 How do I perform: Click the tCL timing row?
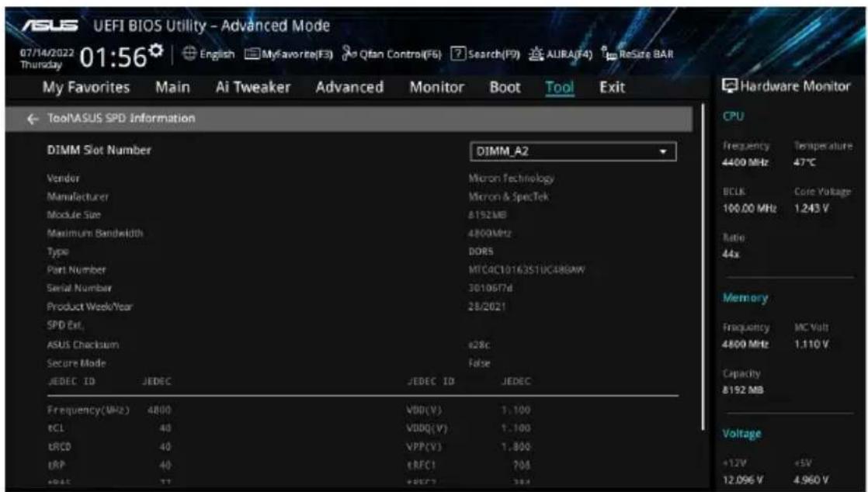(109, 428)
